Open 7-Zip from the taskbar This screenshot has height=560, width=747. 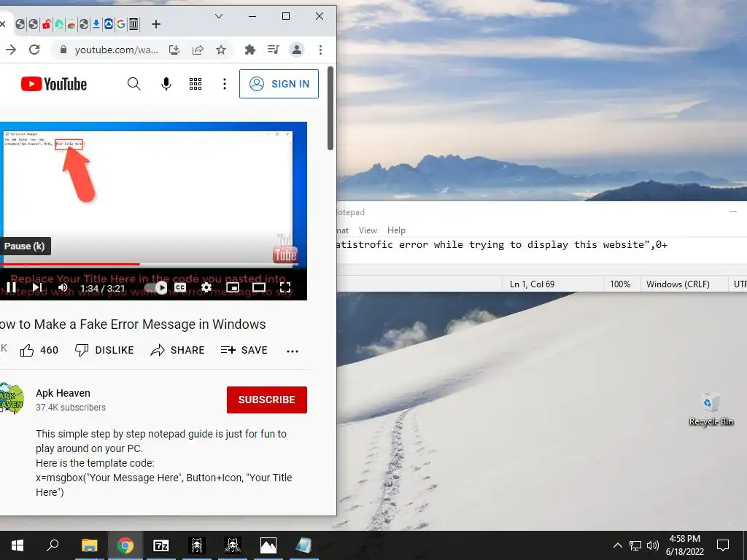pos(161,545)
